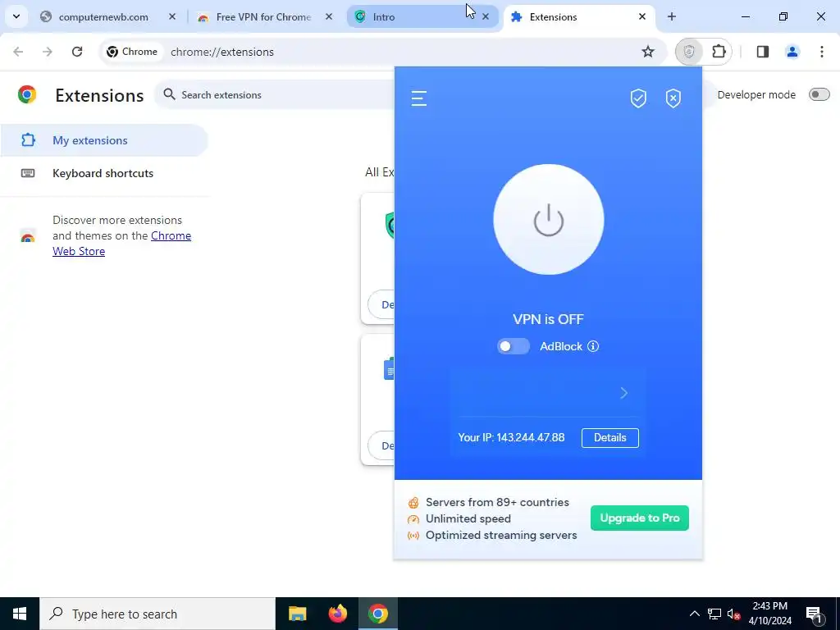840x630 pixels.
Task: Click the shield X icon in VPN popup
Action: click(x=673, y=98)
